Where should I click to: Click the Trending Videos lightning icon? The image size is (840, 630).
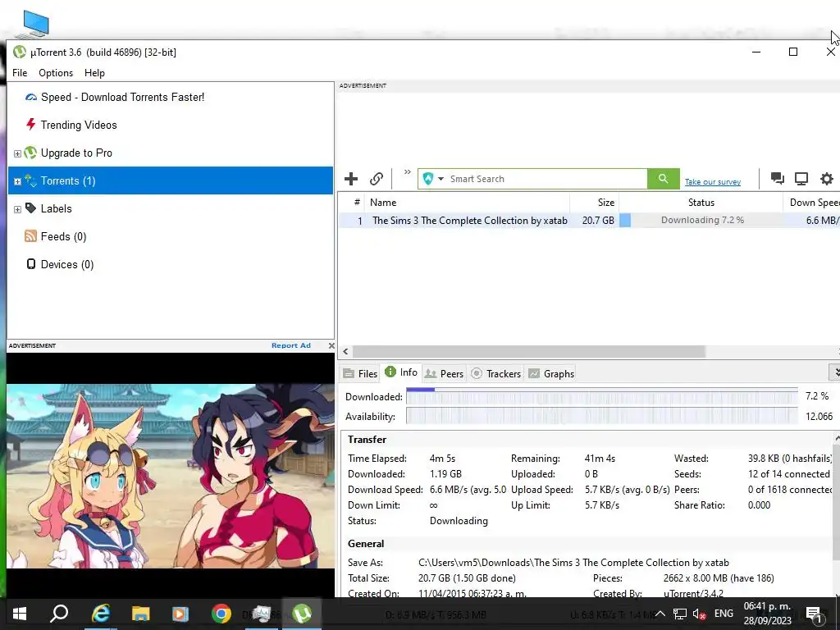pos(30,125)
